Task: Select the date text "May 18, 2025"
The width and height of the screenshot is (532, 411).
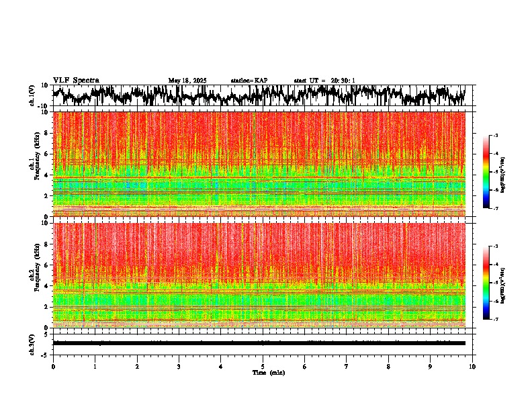Action: [187, 81]
